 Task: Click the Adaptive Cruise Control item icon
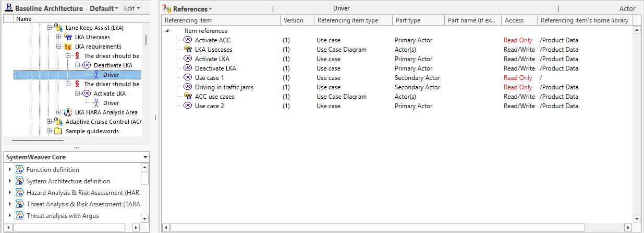tap(59, 122)
